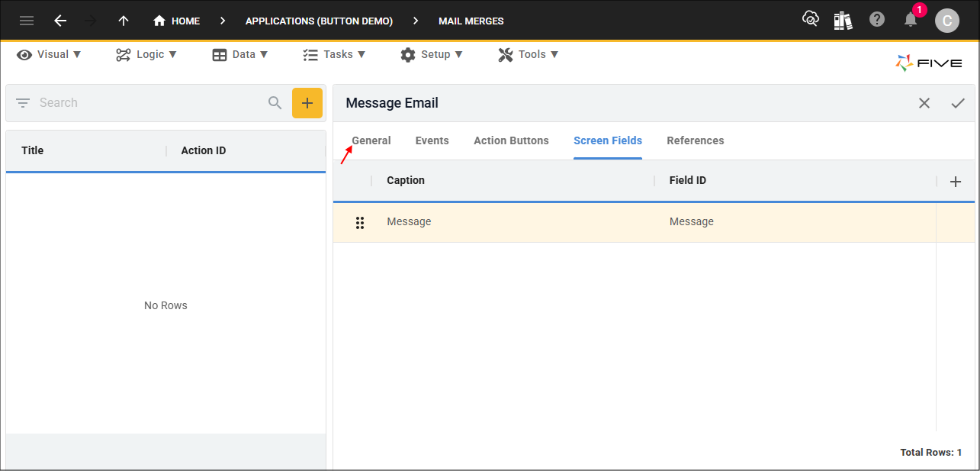Viewport: 980px width, 471px height.
Task: Open the hamburger navigation menu
Action: tap(27, 21)
